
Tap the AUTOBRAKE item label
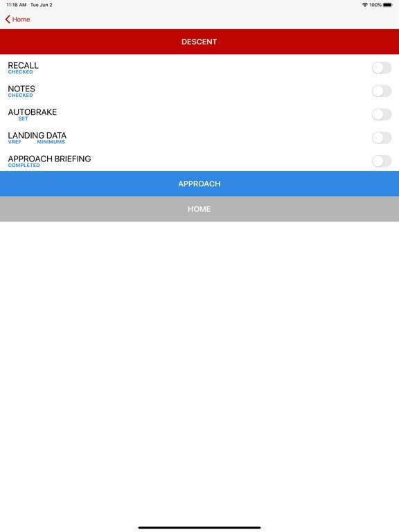pyautogui.click(x=33, y=112)
